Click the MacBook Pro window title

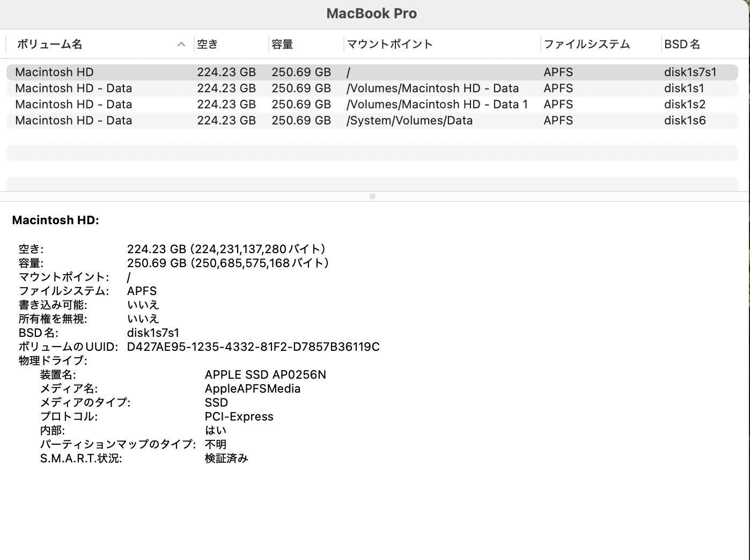point(372,13)
